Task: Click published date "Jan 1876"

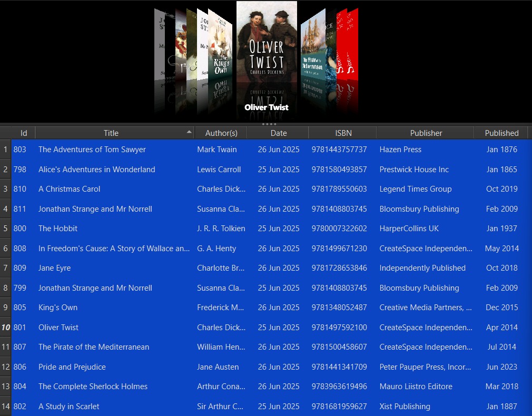Action: (502, 150)
